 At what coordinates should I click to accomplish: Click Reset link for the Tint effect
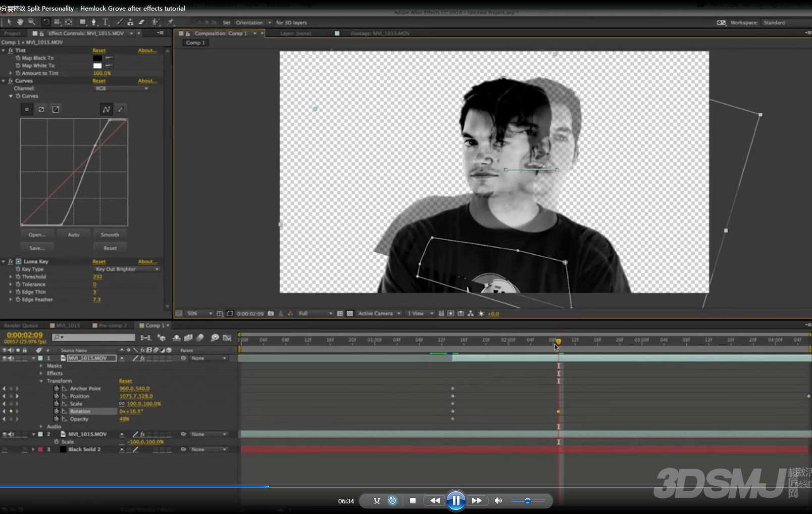click(99, 51)
